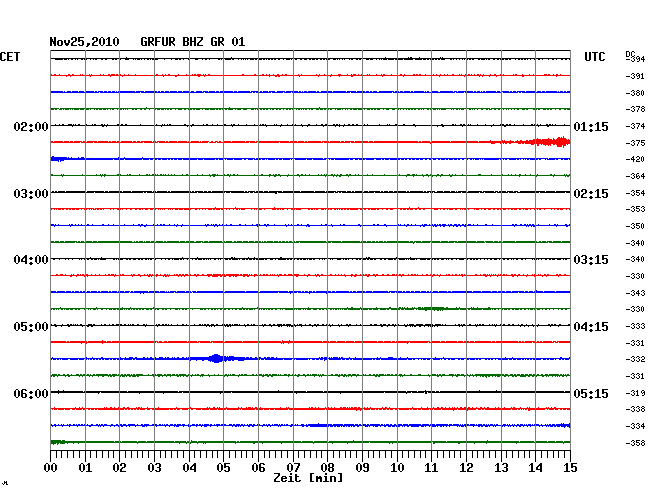
Task: Click the UTC timezone label
Action: point(594,57)
